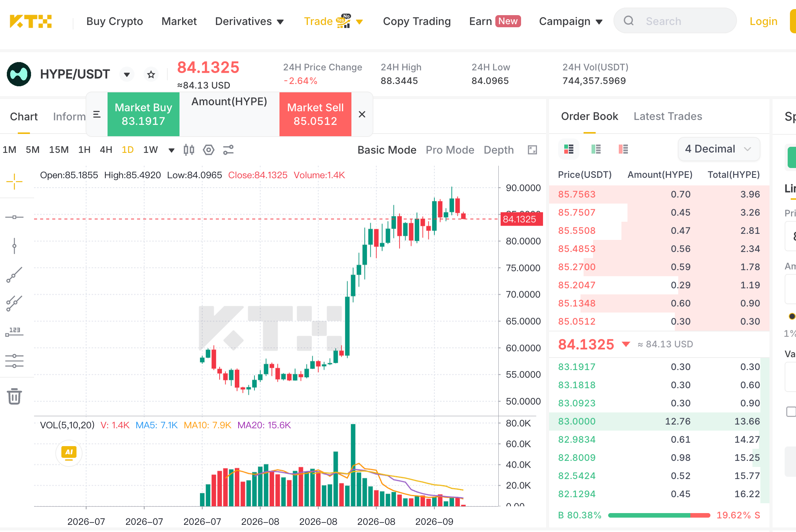
Task: Click Market Buy at 83.1917
Action: pos(144,114)
